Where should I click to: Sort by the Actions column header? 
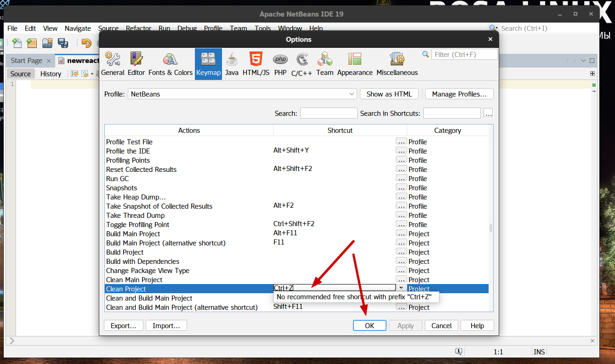pos(189,131)
